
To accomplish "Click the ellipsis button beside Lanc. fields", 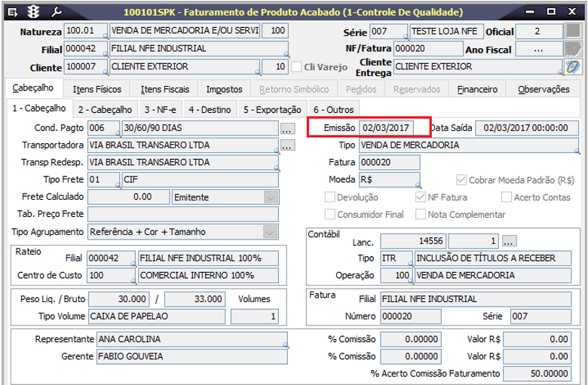I will [x=509, y=240].
